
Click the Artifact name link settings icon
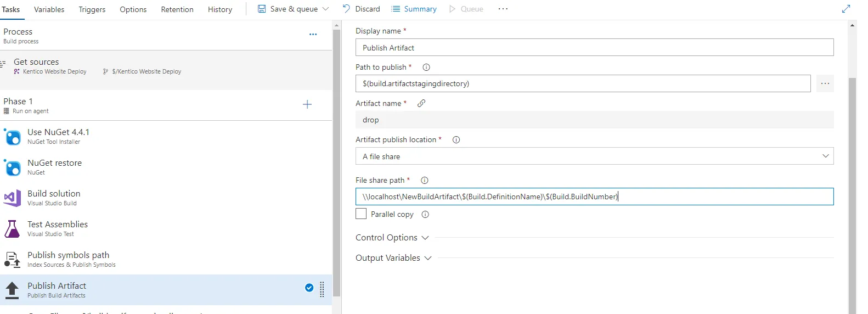[421, 103]
